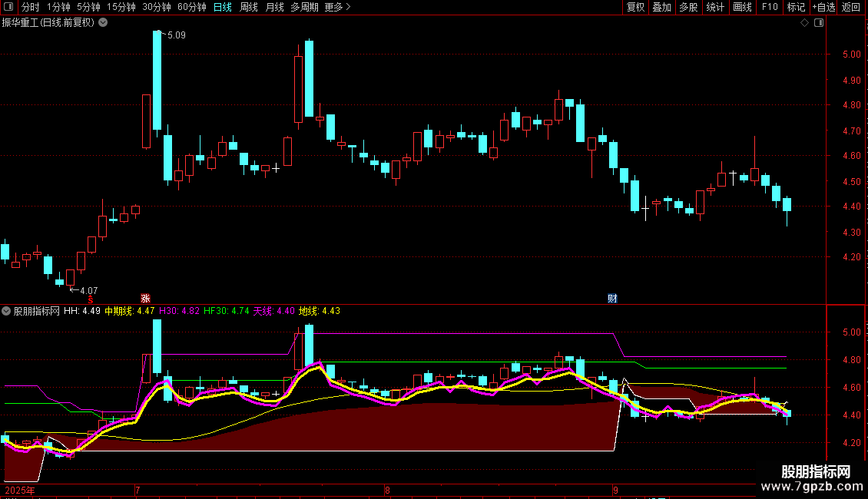868x499 pixels.
Task: Click the month 8 timeline marker
Action: coord(387,490)
